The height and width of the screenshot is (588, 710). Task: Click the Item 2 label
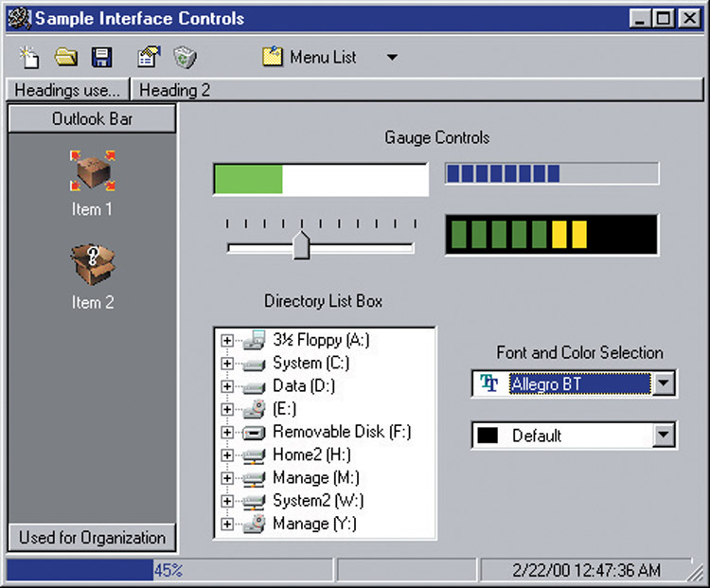93,303
